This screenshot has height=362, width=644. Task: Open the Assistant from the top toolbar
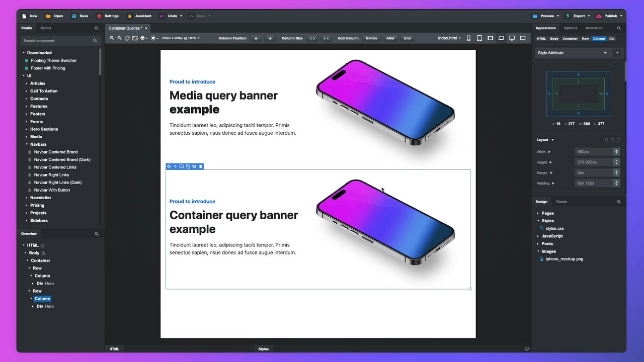pos(139,16)
